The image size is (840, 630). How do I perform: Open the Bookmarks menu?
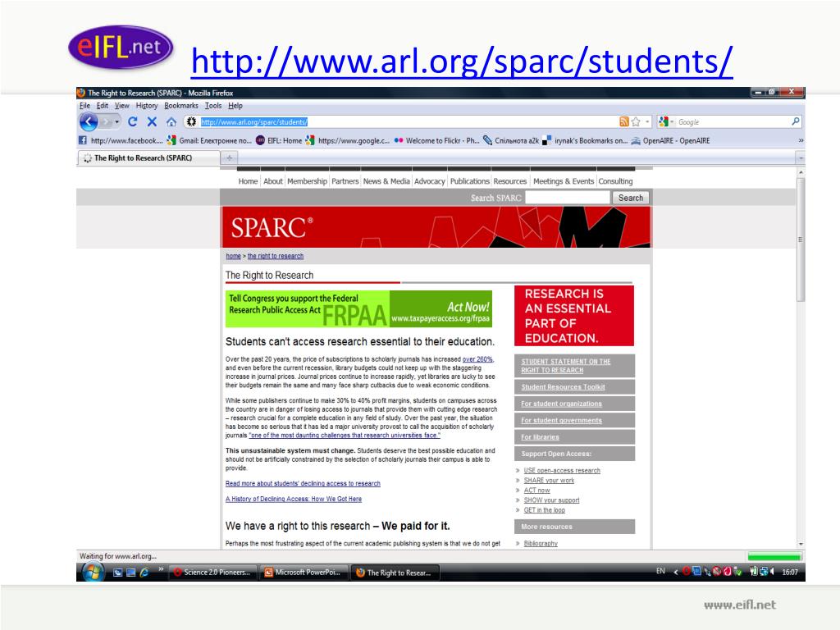click(x=181, y=106)
